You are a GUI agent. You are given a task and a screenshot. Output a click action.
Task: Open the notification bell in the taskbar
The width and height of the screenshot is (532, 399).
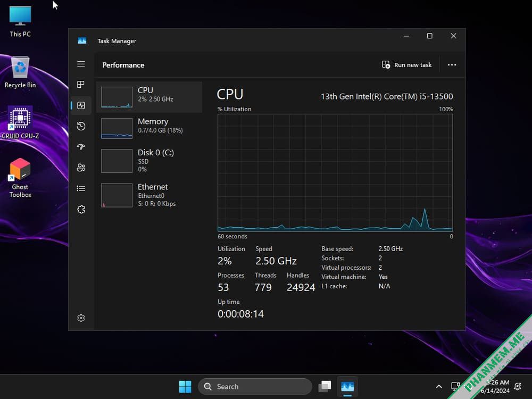[x=518, y=386]
